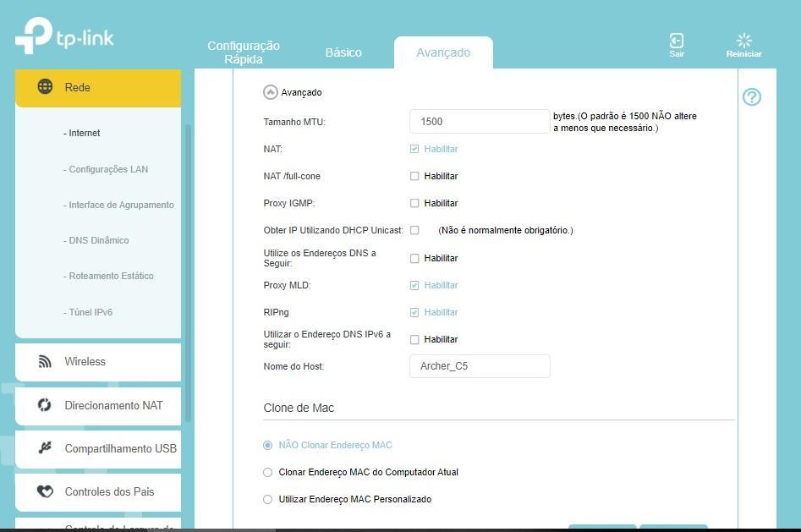Go to Roteamento Estático settings

click(111, 277)
